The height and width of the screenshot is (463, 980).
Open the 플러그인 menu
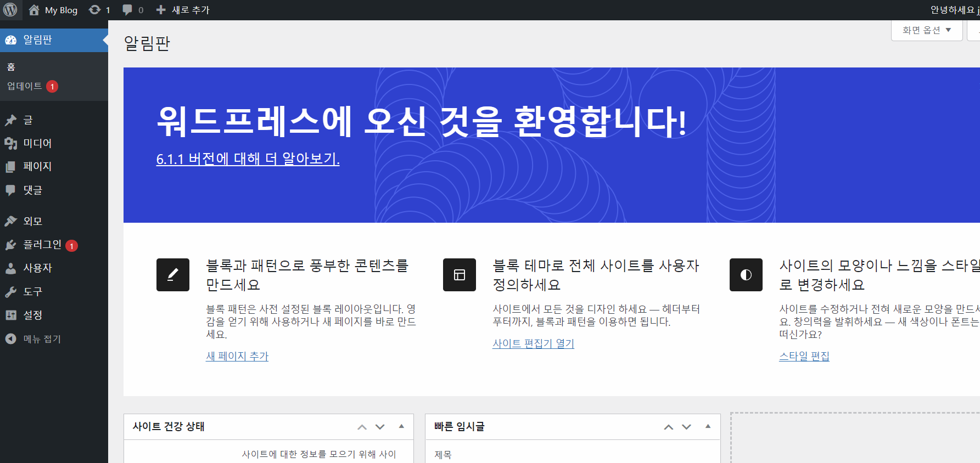coord(54,245)
